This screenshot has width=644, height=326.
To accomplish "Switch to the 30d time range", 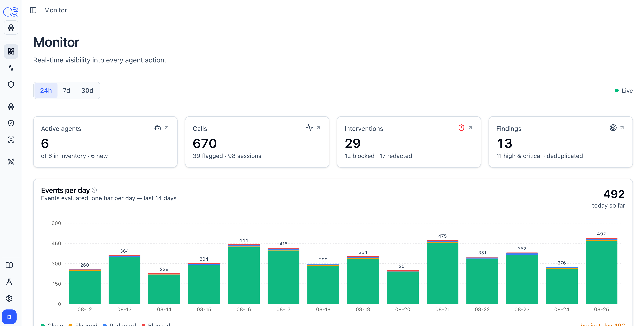I will (87, 90).
